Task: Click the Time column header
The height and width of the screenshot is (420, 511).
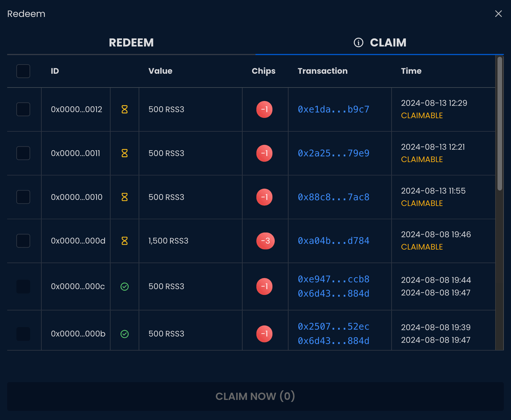Action: click(411, 71)
